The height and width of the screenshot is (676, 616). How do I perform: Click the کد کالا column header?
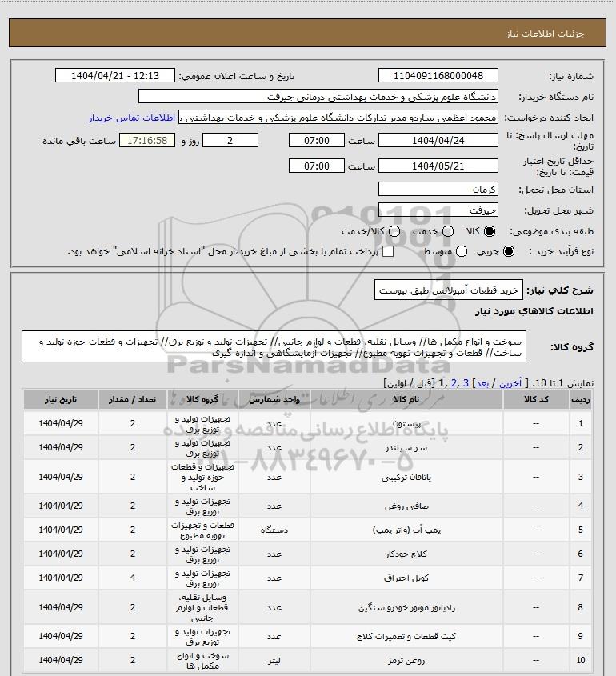point(536,400)
